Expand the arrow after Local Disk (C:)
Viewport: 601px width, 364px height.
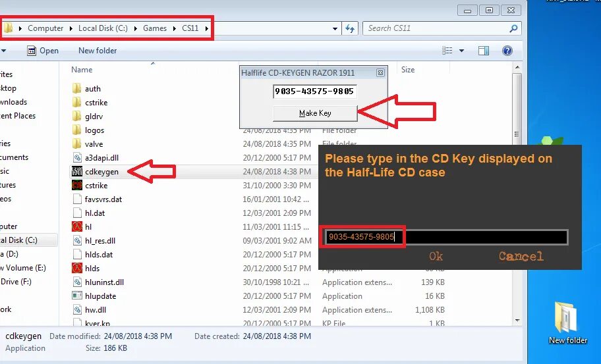135,28
